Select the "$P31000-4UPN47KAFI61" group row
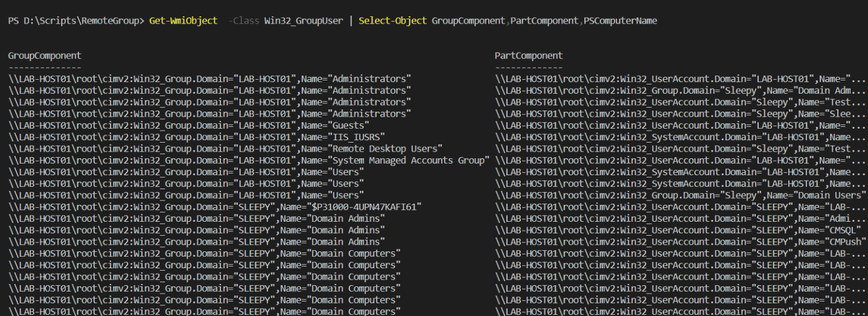 pyautogui.click(x=214, y=207)
